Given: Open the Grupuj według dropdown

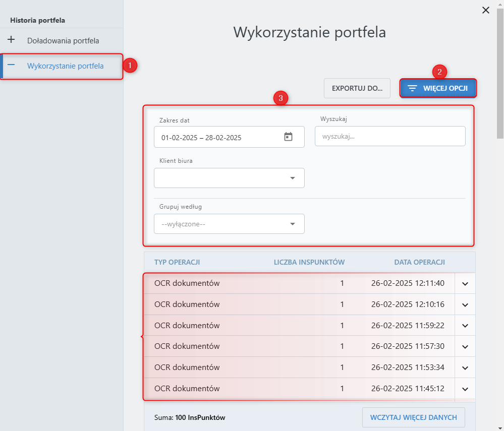Looking at the screenshot, I should pos(229,224).
